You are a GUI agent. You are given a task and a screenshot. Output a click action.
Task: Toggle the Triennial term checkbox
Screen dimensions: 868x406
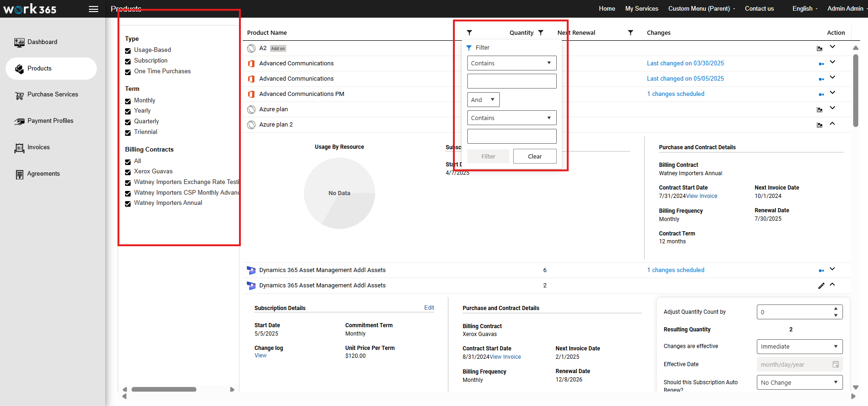tap(128, 133)
